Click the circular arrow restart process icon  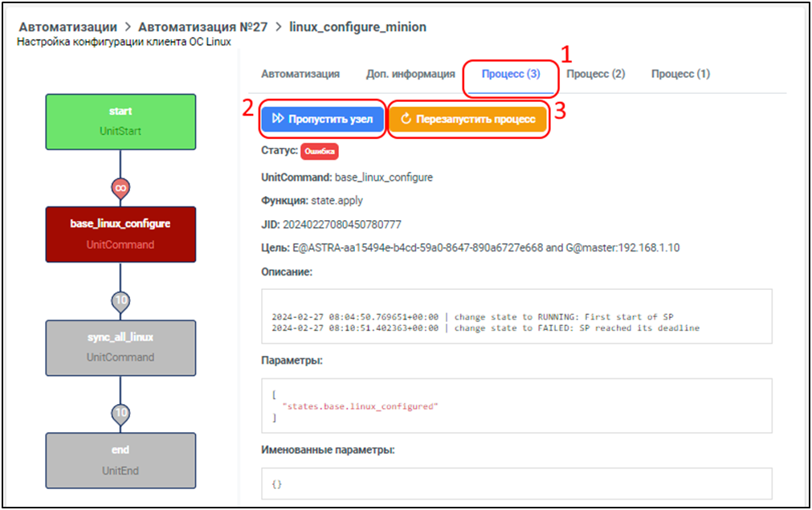[x=406, y=119]
